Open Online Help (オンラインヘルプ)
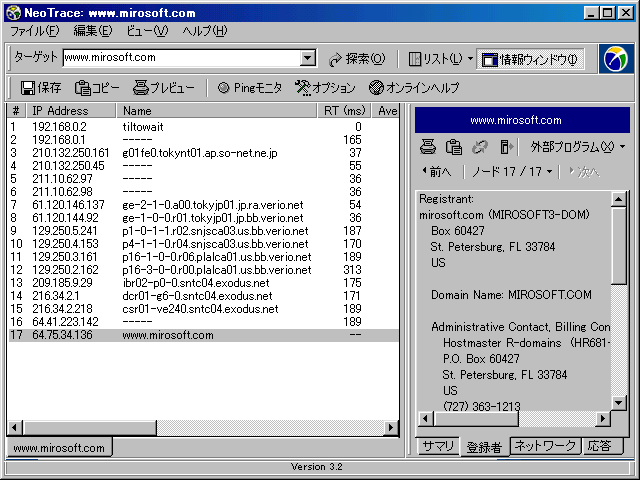 414,88
